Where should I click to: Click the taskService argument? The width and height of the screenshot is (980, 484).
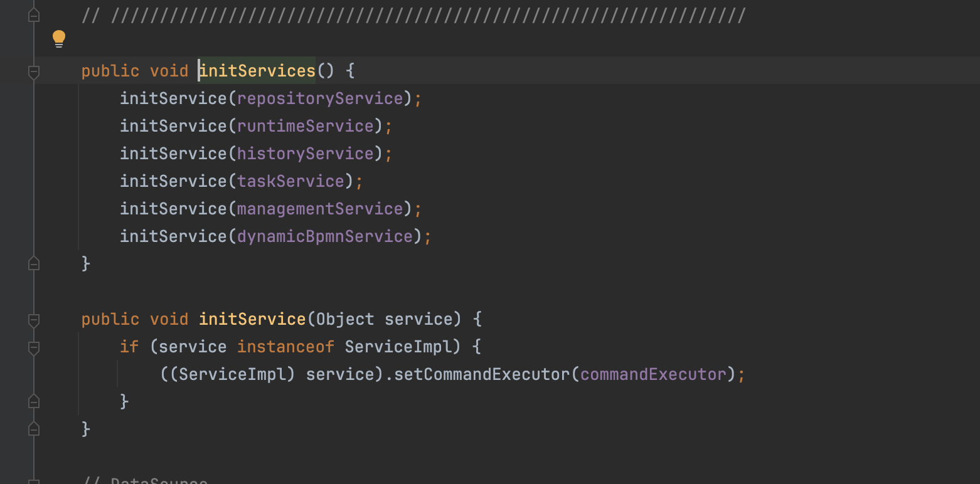pos(291,181)
